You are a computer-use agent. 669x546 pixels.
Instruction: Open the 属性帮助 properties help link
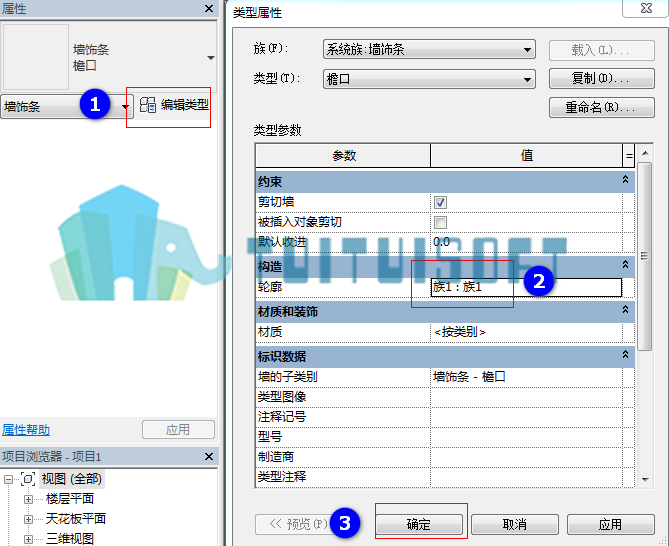(26, 430)
